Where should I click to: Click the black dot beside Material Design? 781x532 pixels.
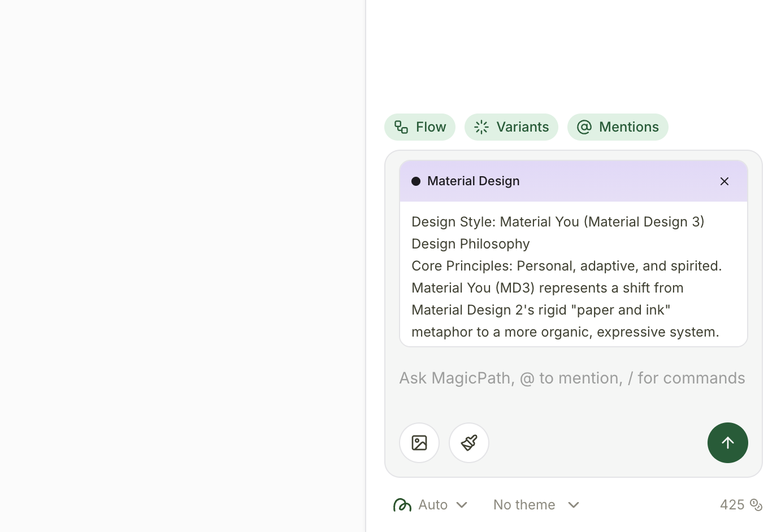tap(416, 181)
